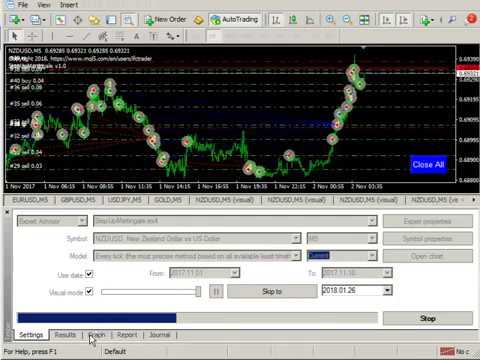Open the Model Every tick dropdown
The width and height of the screenshot is (480, 360).
296,256
